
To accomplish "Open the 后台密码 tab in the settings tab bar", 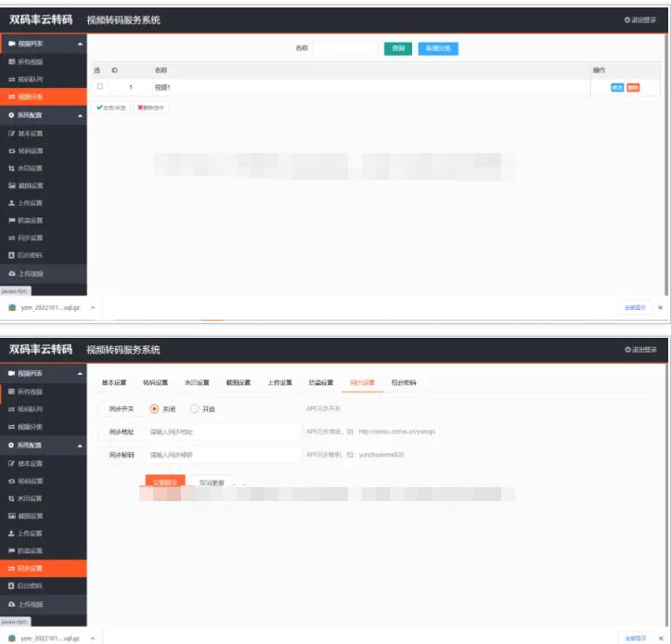I will coord(404,382).
